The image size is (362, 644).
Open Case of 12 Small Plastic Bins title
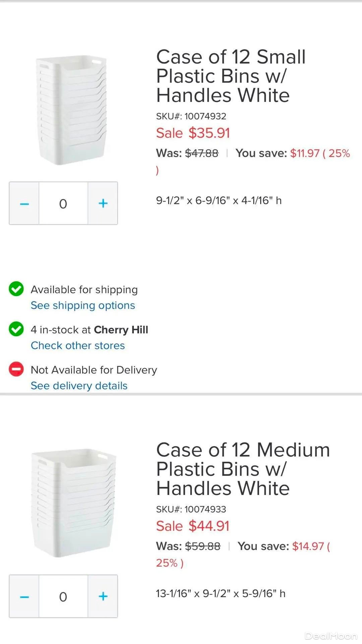(x=231, y=76)
